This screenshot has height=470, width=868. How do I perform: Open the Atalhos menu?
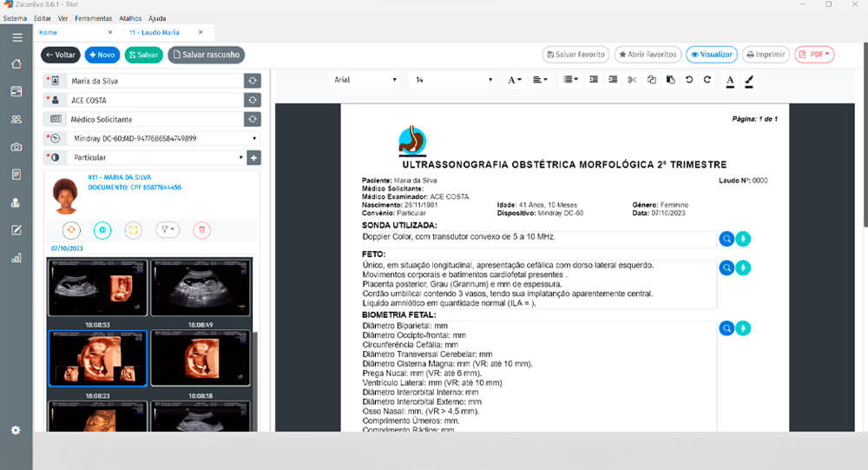(131, 18)
